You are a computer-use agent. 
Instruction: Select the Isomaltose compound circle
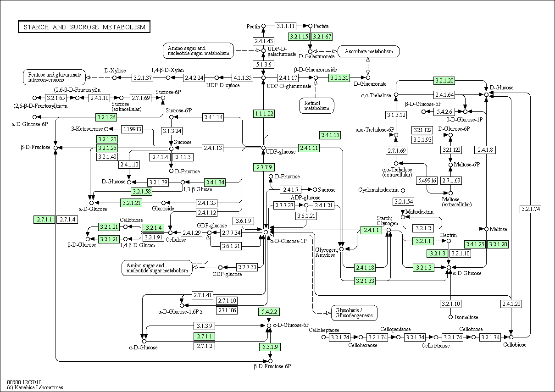(x=450, y=317)
